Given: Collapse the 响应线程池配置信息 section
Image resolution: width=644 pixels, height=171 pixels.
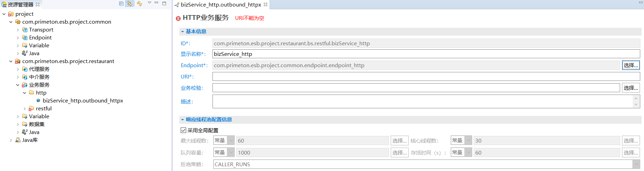Looking at the screenshot, I should [182, 120].
